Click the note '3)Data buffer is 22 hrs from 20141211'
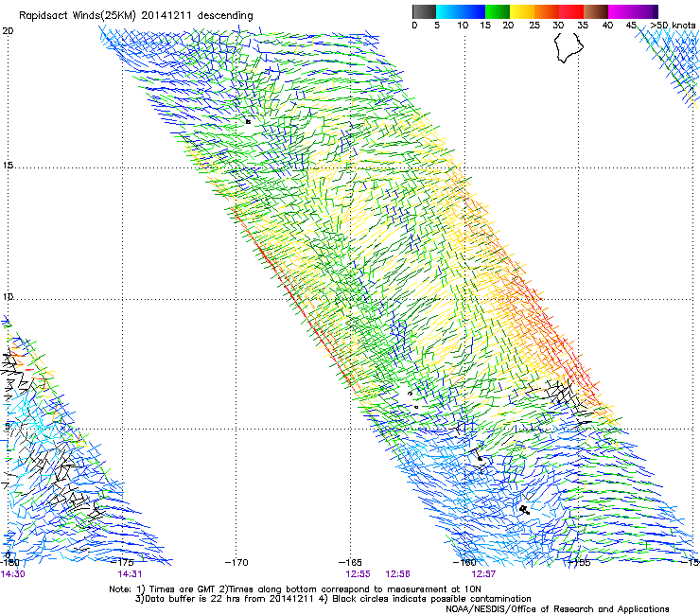The width and height of the screenshot is (700, 615). tap(224, 599)
